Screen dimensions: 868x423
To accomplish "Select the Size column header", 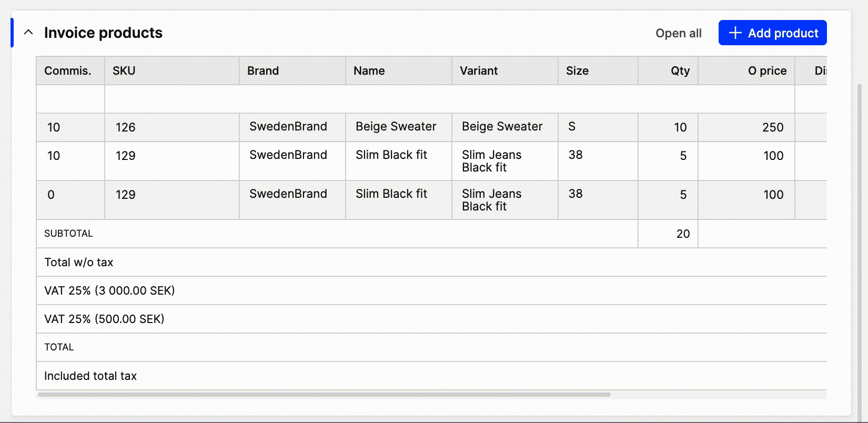I will pos(577,71).
